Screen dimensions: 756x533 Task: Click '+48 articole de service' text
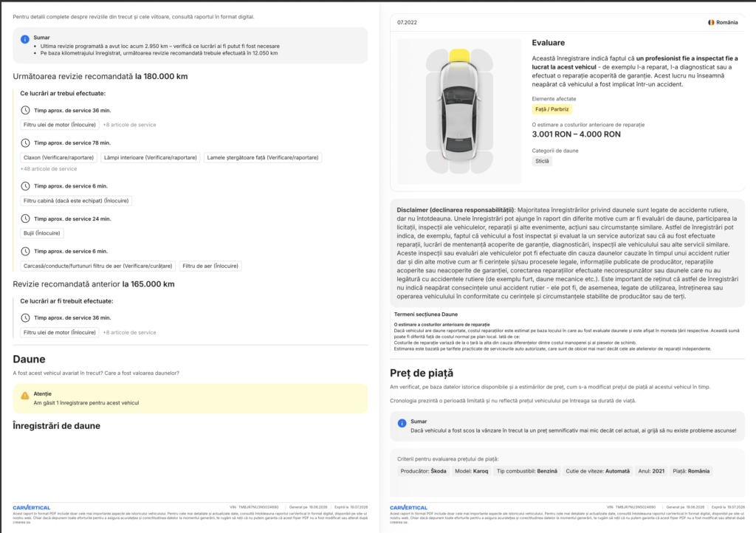pyautogui.click(x=49, y=169)
